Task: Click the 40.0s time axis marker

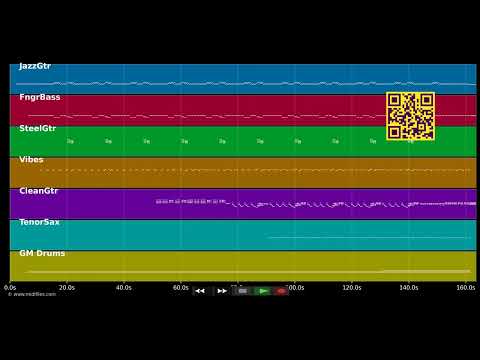Action: pyautogui.click(x=124, y=287)
